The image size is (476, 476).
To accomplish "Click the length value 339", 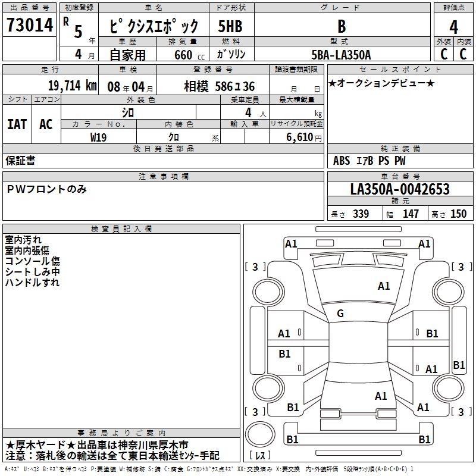I will (361, 214).
